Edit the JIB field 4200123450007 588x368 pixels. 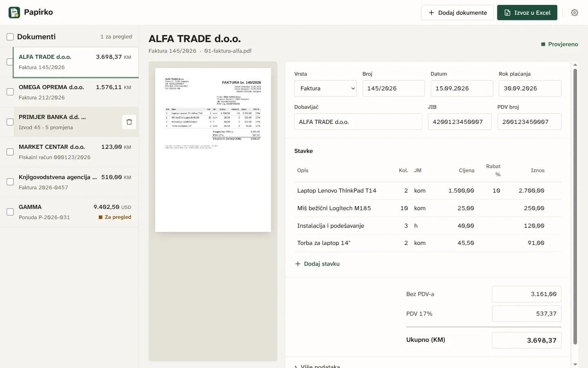click(x=460, y=122)
